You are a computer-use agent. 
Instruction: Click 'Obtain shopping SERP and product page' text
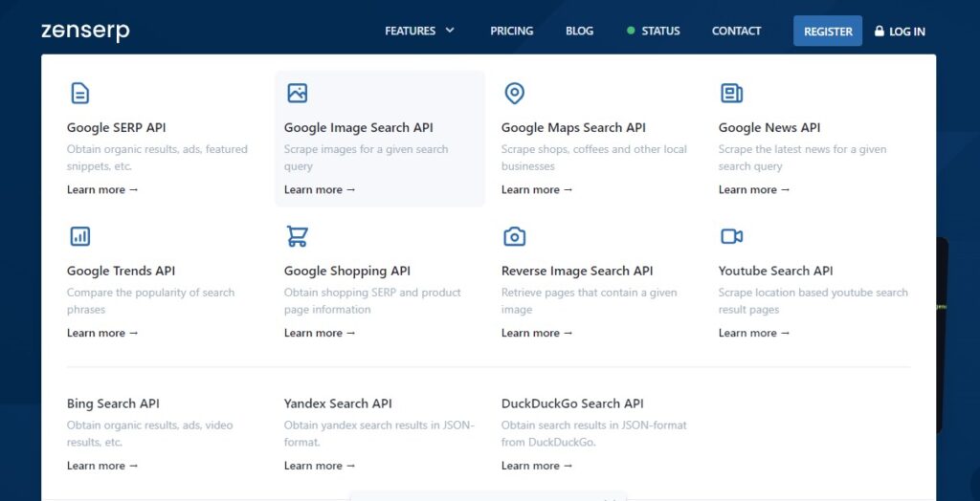[x=372, y=301]
